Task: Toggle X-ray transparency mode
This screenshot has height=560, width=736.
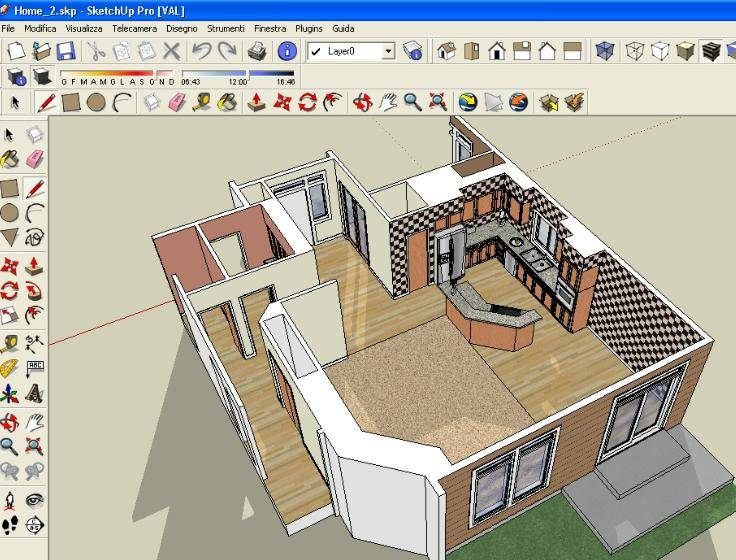Action: click(604, 51)
